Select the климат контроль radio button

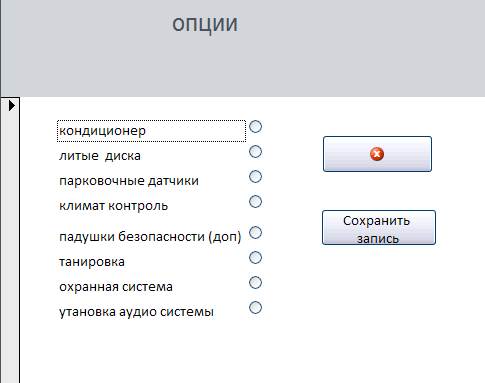click(256, 202)
